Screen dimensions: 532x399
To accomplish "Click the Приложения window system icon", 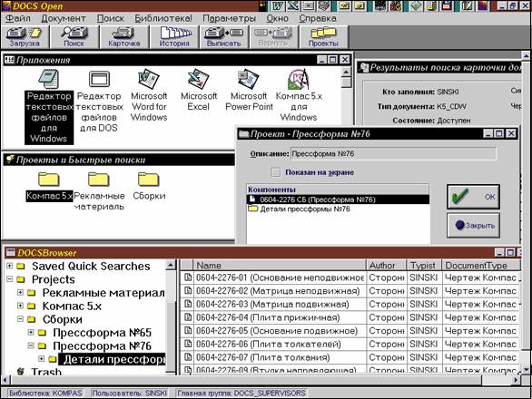I will tap(9, 60).
